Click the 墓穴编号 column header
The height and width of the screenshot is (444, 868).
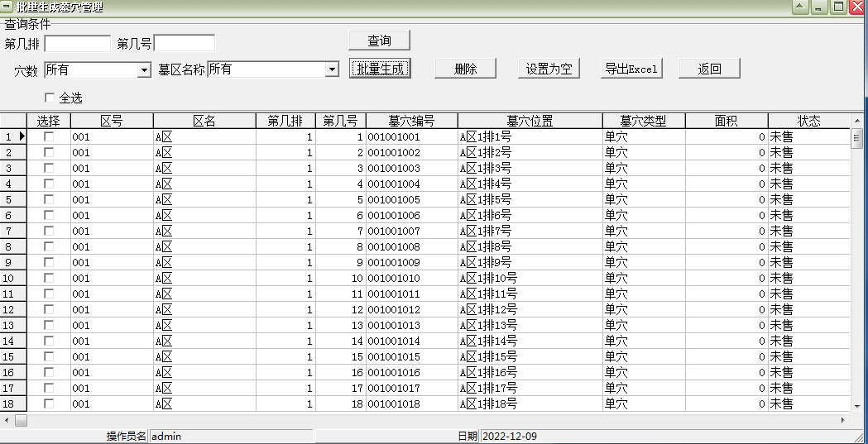(412, 121)
